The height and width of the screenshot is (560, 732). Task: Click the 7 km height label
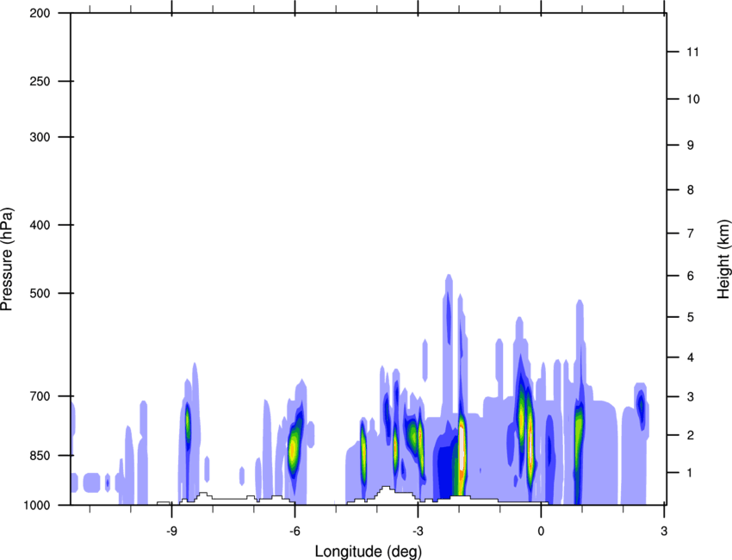(691, 233)
